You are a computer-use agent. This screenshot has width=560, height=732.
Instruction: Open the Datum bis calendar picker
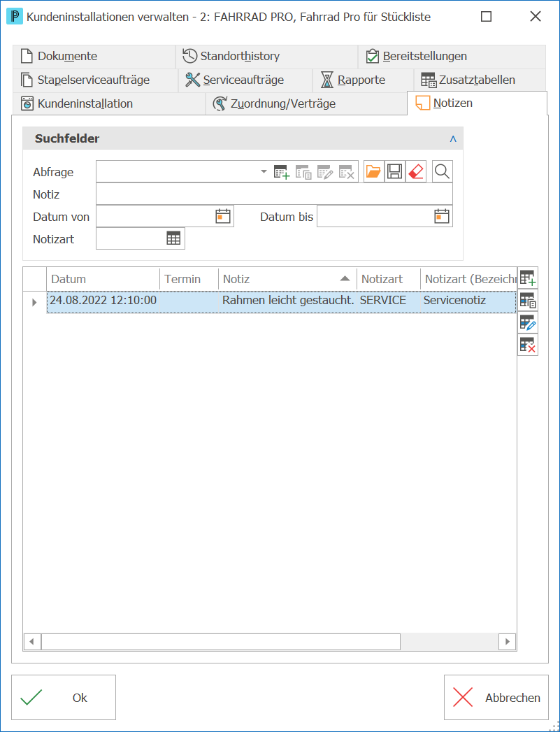coord(441,217)
